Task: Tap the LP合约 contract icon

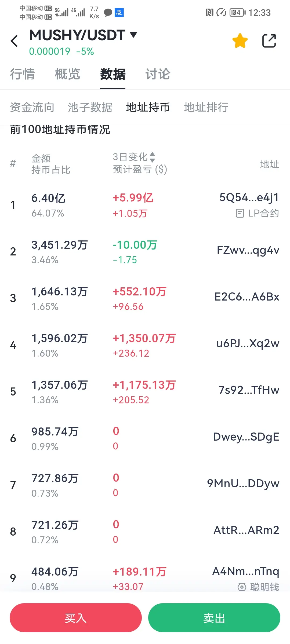Action: pyautogui.click(x=240, y=214)
